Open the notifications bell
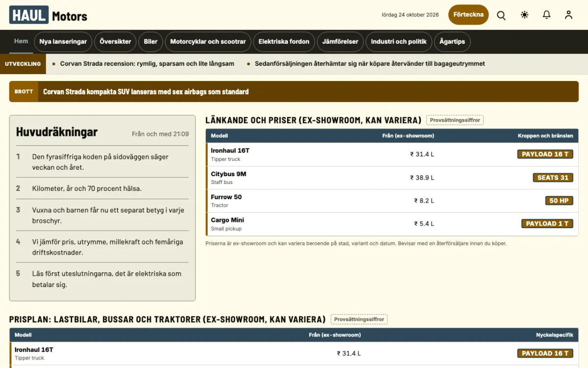 point(547,15)
